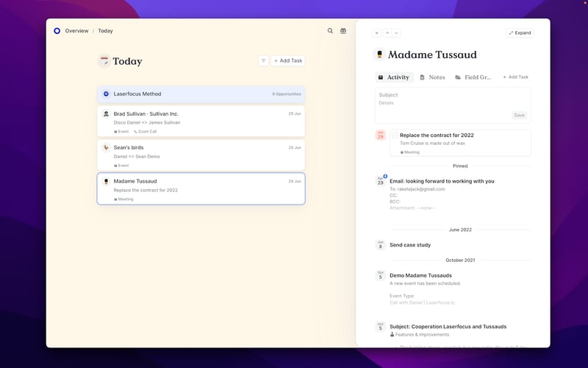This screenshot has height=368, width=588.
Task: Save the new activity entry
Action: click(x=519, y=116)
